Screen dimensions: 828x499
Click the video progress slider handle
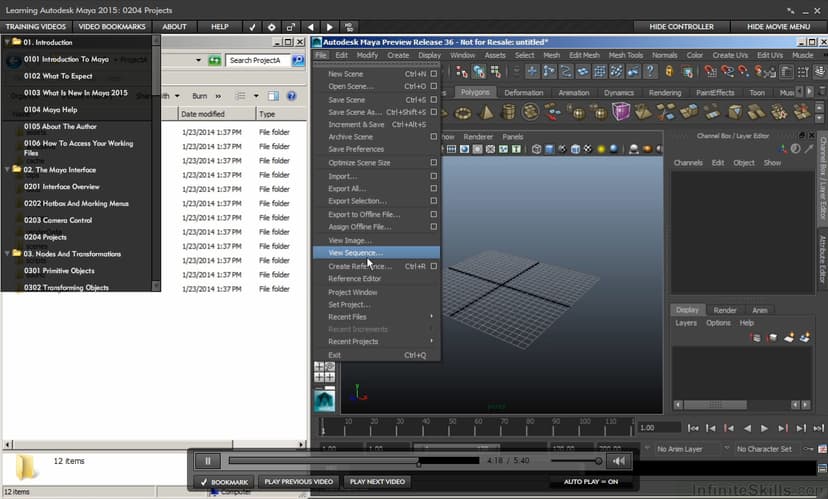tap(419, 464)
